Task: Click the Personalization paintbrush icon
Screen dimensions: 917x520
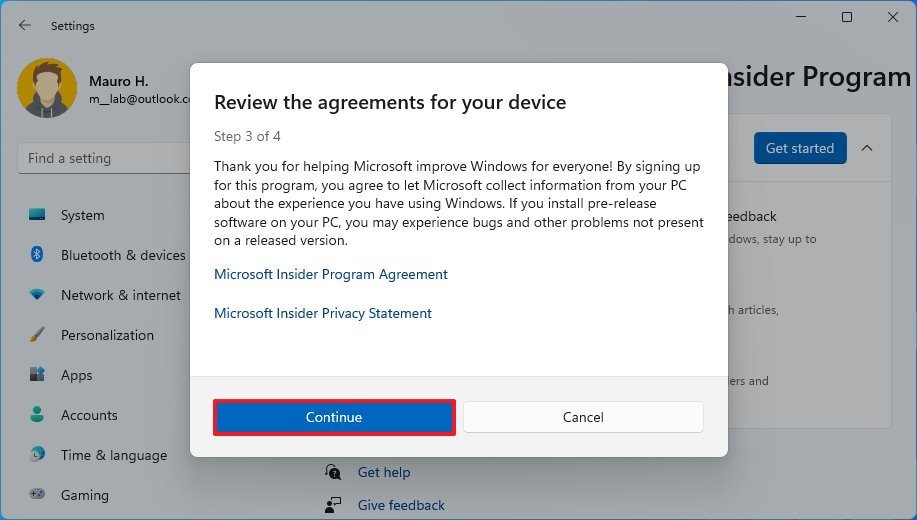Action: pos(36,335)
